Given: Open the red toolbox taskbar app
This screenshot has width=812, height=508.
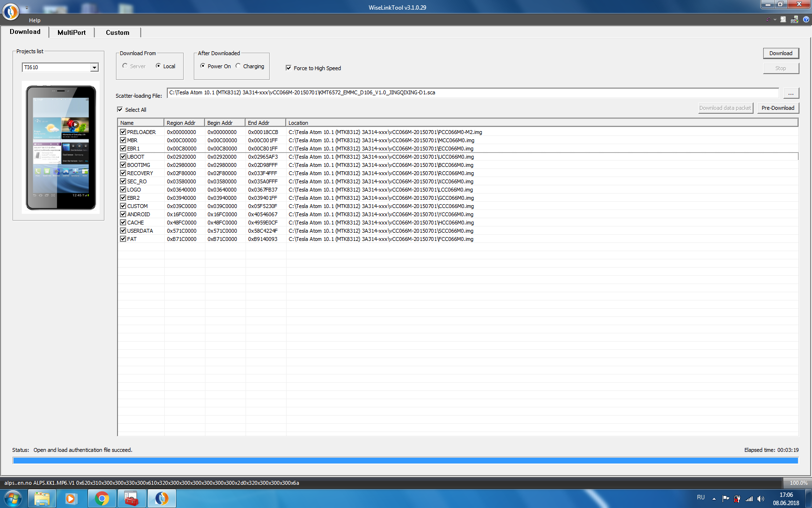Looking at the screenshot, I should [131, 498].
